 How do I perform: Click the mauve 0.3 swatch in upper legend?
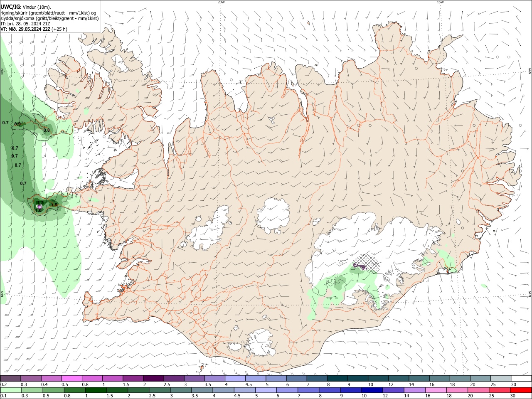(x=31, y=378)
